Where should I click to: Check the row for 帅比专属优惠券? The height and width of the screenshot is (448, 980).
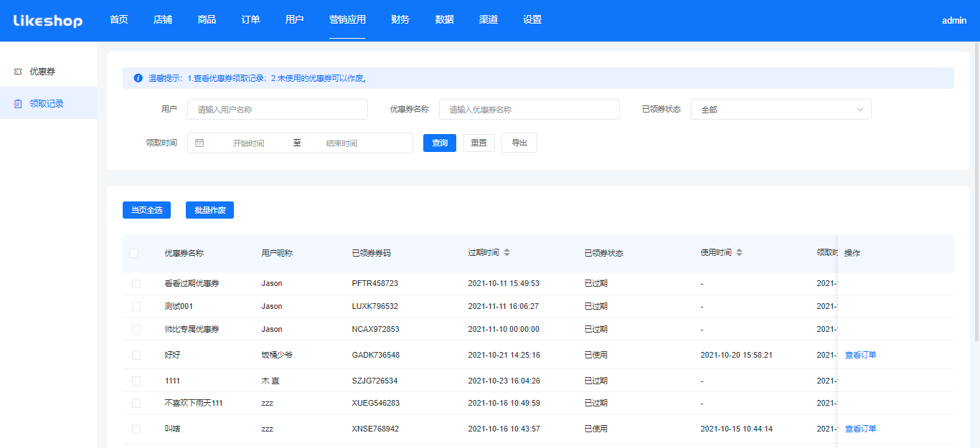[x=136, y=330]
